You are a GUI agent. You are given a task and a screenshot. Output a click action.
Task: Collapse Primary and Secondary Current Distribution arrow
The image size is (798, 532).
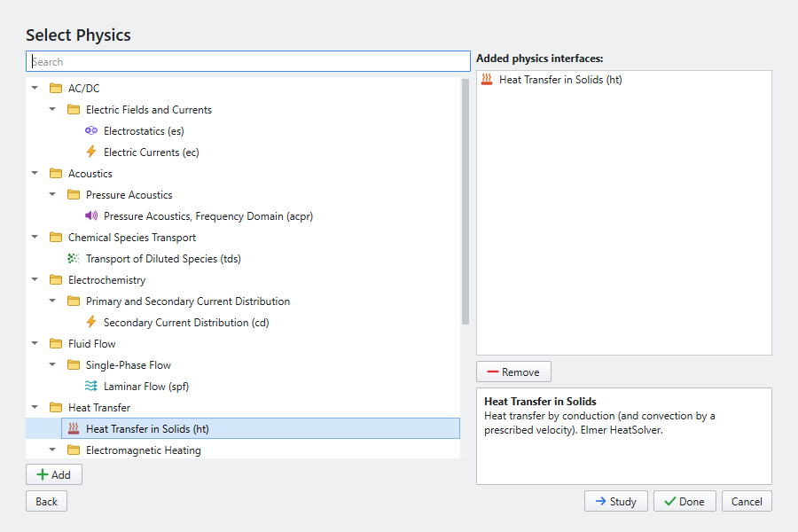[52, 301]
